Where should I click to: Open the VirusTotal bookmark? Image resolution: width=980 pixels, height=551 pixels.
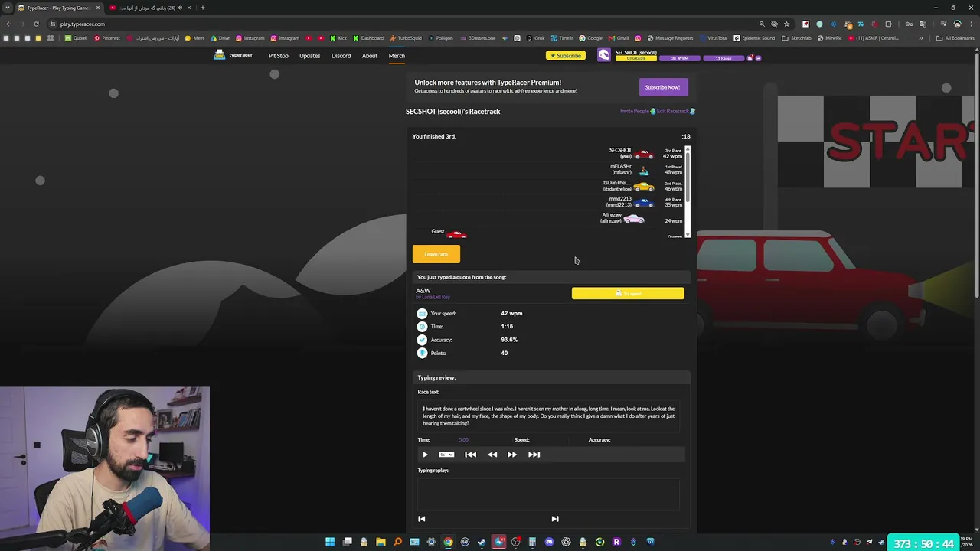point(714,38)
